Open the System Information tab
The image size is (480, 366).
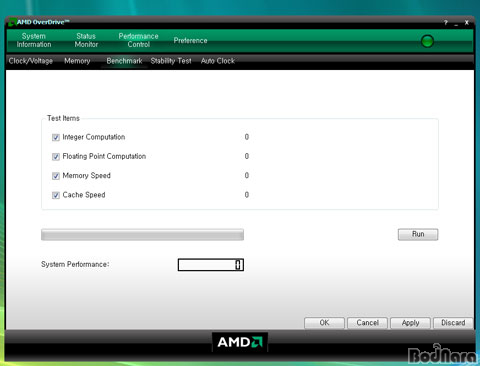tap(34, 40)
